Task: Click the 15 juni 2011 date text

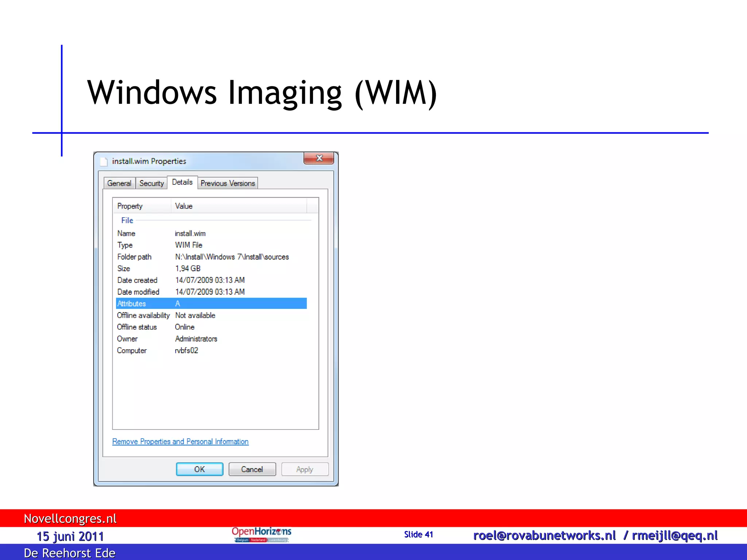Action: (x=70, y=536)
